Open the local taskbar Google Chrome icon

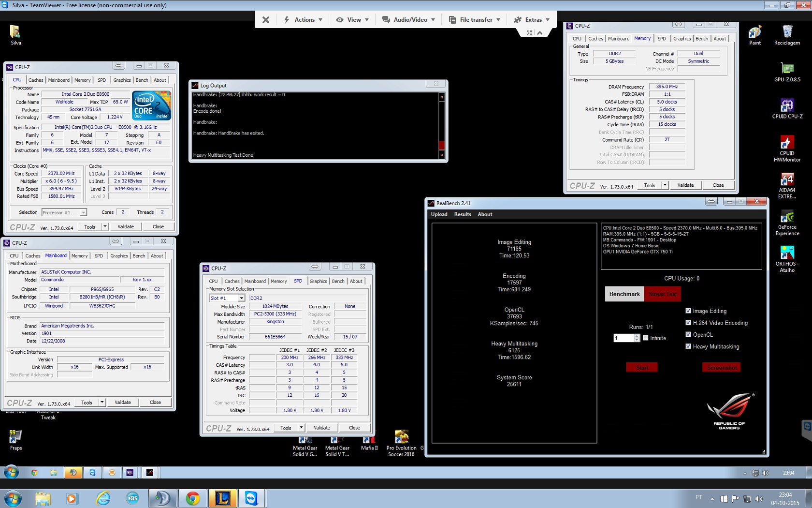pyautogui.click(x=192, y=498)
